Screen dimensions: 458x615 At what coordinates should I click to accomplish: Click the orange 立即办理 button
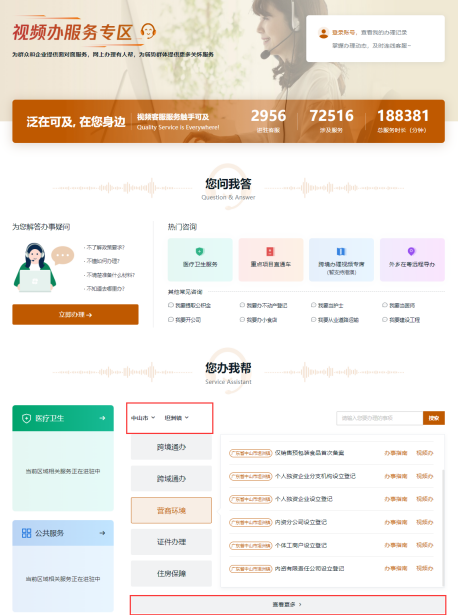click(x=75, y=315)
